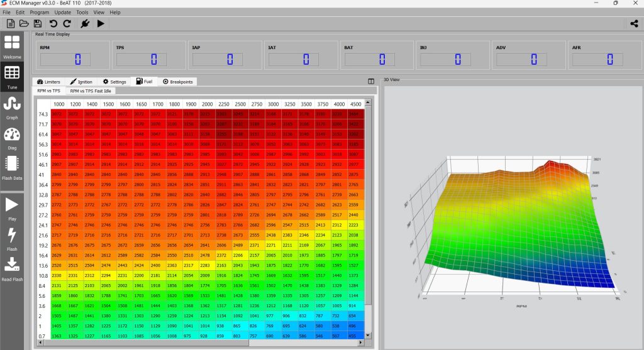Click the Play sidebar button
Viewport: 644px width, 350px height.
pyautogui.click(x=12, y=209)
